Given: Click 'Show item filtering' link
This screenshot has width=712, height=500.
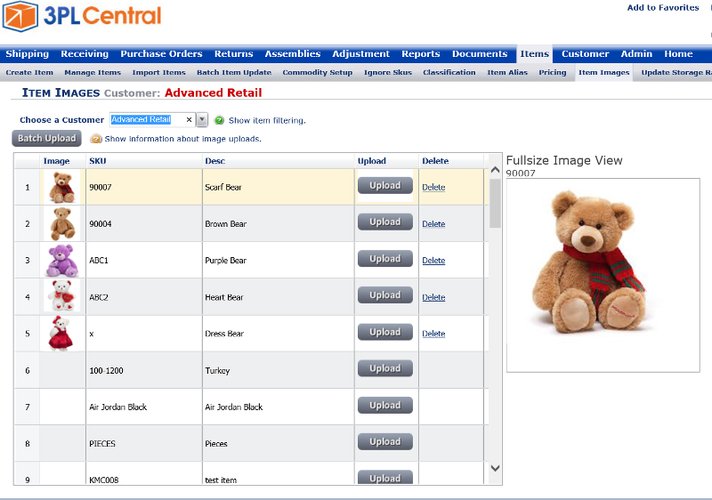Looking at the screenshot, I should pos(267,120).
